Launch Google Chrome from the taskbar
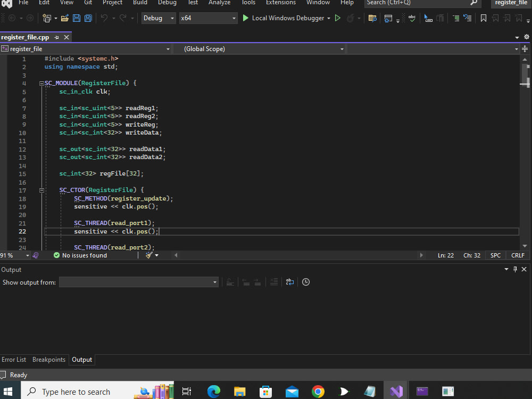 coord(318,392)
